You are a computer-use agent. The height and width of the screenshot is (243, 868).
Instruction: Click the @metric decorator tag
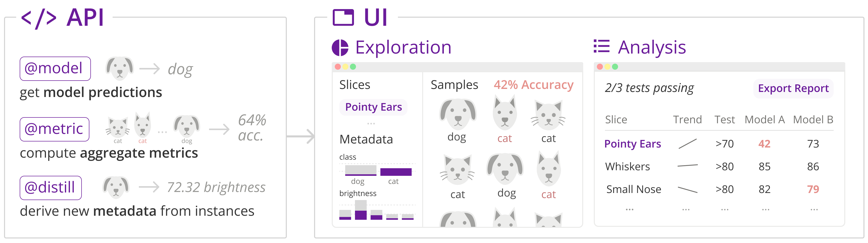pos(55,129)
